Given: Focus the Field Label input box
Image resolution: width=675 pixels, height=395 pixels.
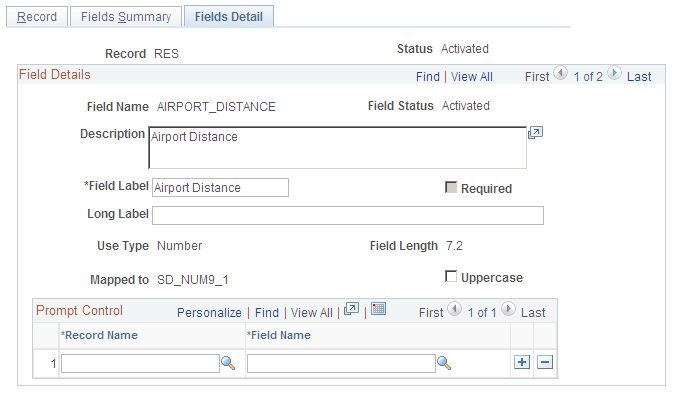Looking at the screenshot, I should click(x=220, y=188).
